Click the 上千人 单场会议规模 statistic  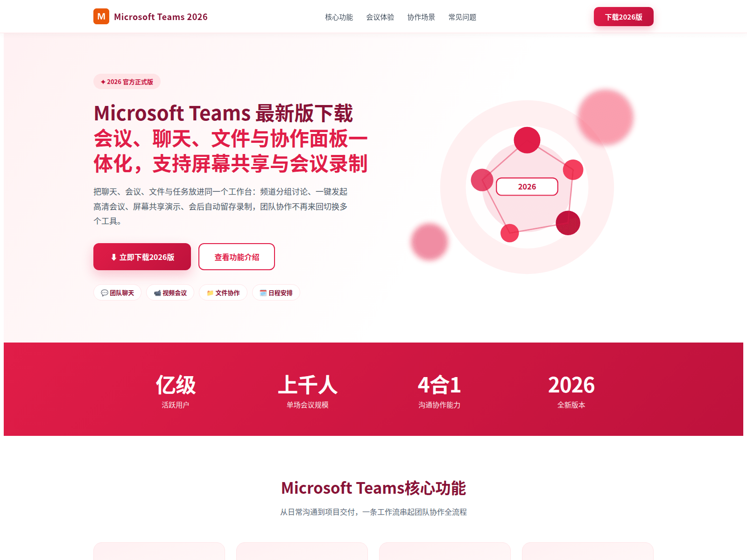click(308, 391)
